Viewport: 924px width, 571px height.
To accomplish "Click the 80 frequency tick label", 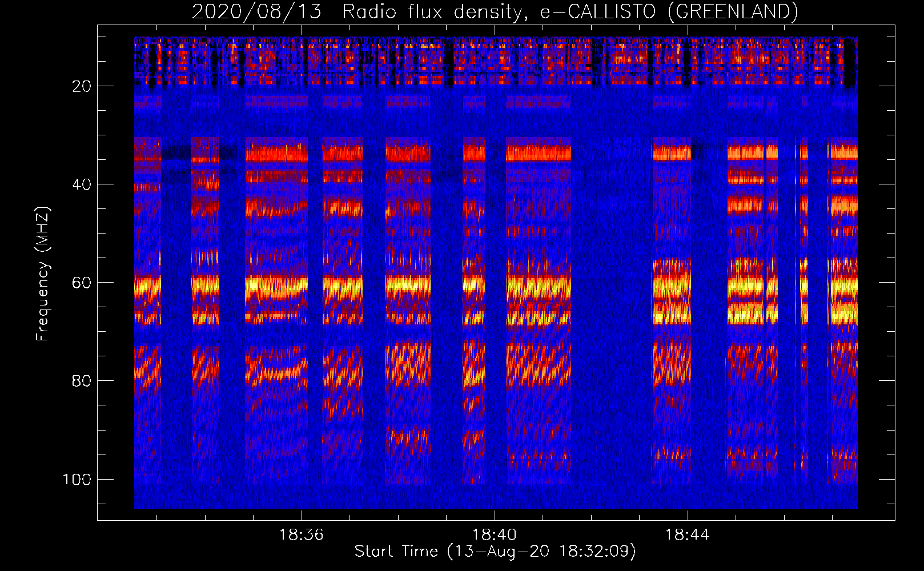I will (x=82, y=381).
